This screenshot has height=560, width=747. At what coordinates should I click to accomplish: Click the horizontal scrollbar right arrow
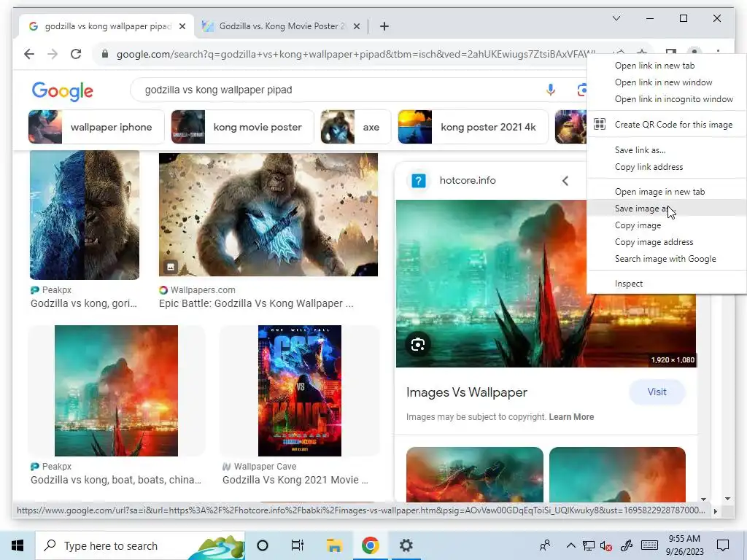pyautogui.click(x=715, y=511)
